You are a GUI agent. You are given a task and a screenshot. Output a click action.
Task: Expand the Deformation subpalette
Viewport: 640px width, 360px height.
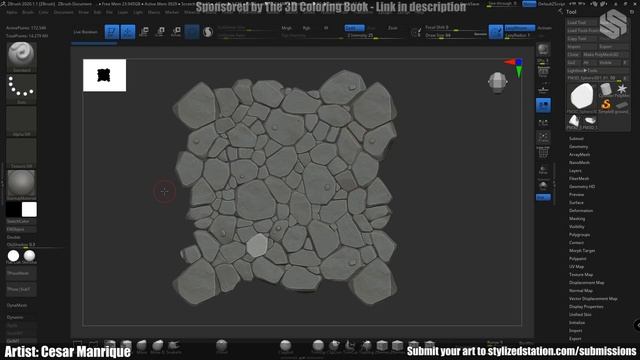tap(581, 211)
